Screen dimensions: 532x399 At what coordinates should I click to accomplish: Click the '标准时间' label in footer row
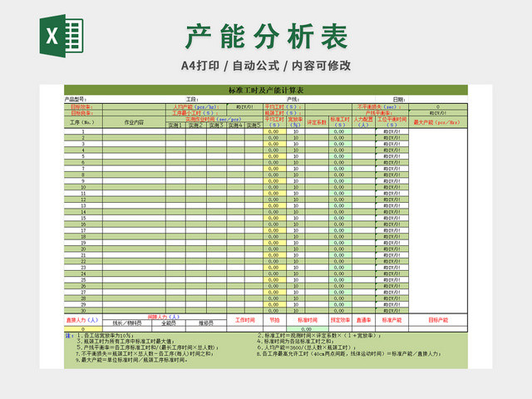[x=308, y=320]
